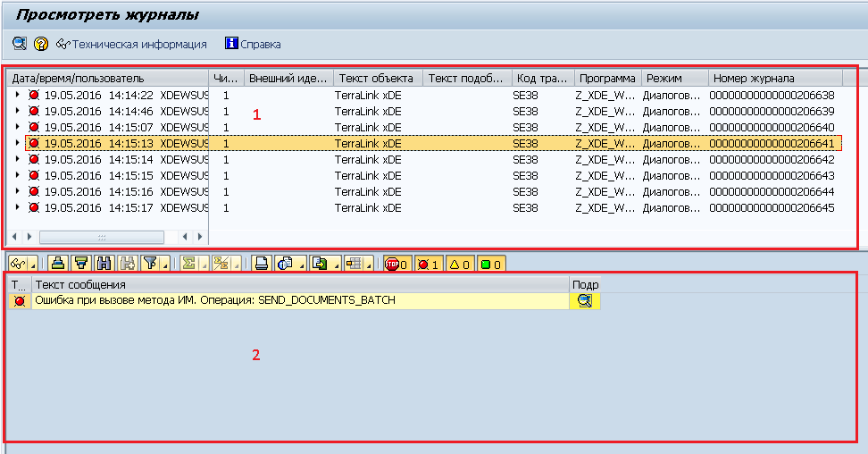This screenshot has width=868, height=454.
Task: Click the yellow question mark help icon
Action: (x=40, y=44)
